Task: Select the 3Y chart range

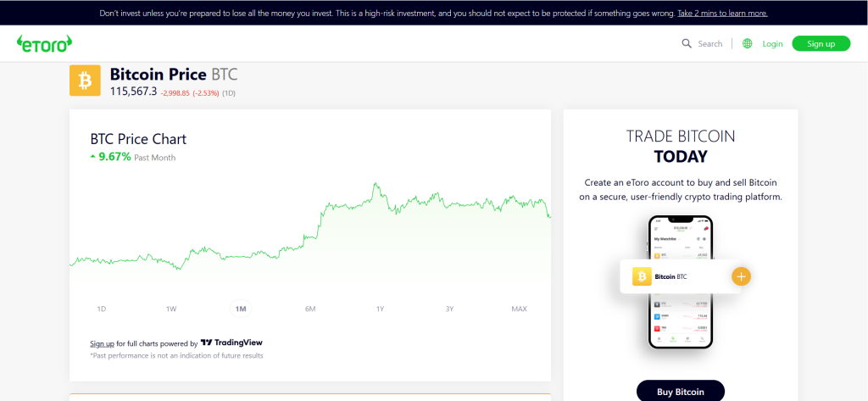Action: [x=449, y=309]
